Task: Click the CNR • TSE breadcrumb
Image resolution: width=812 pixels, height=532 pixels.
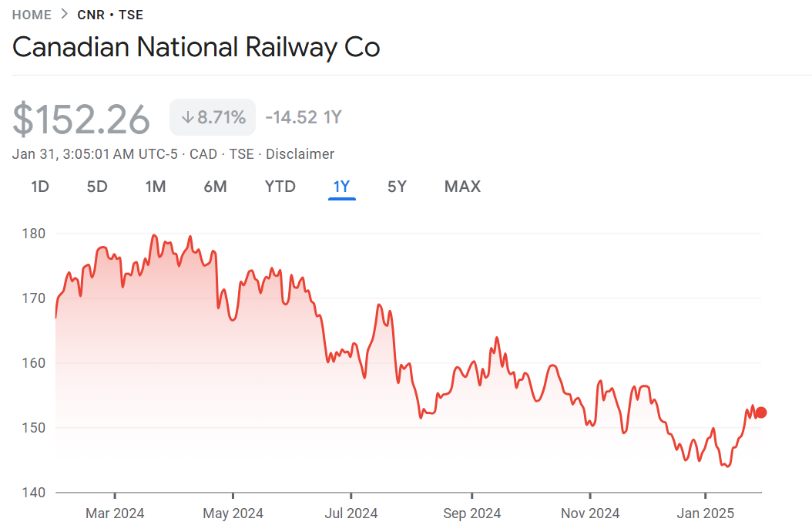Action: 110,15
